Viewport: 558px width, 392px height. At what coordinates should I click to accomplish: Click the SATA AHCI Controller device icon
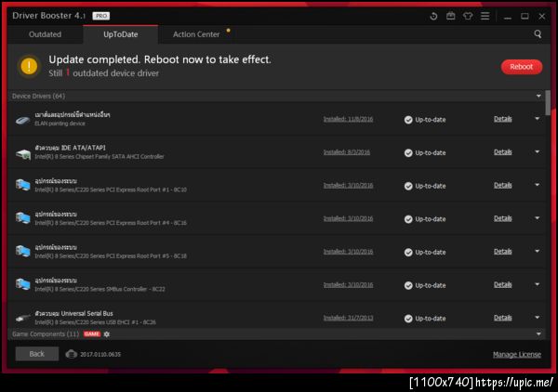(23, 154)
